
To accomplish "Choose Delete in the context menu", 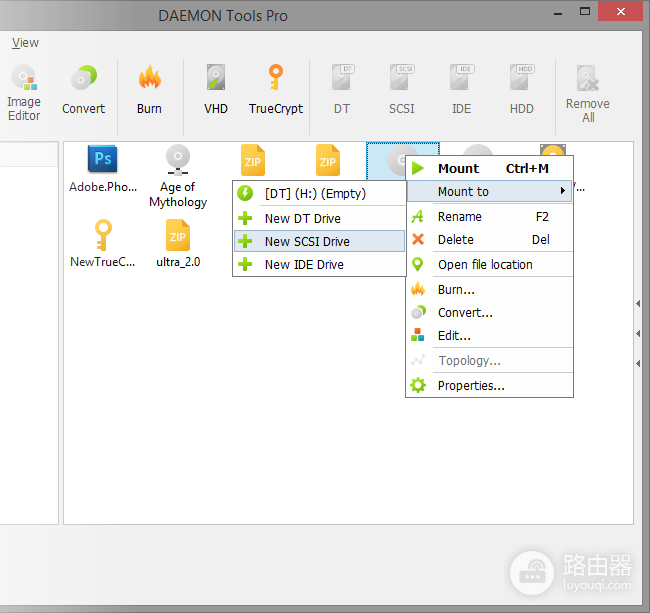I will (x=490, y=240).
